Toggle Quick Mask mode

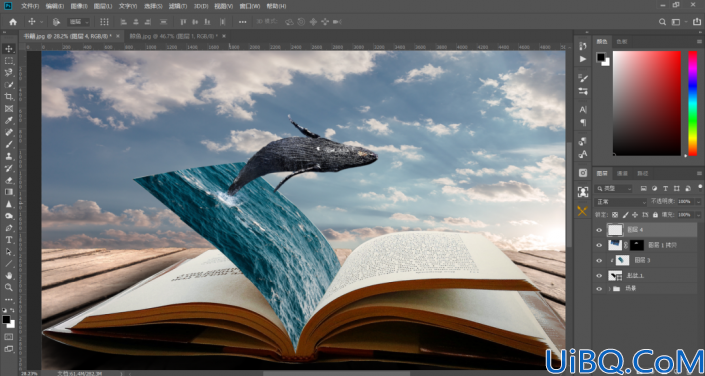(x=9, y=336)
